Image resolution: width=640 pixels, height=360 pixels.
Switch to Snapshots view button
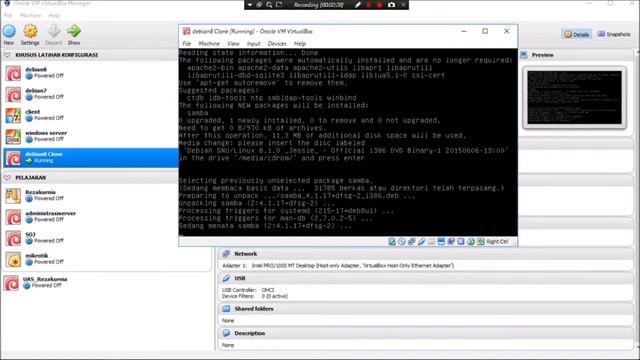(614, 34)
